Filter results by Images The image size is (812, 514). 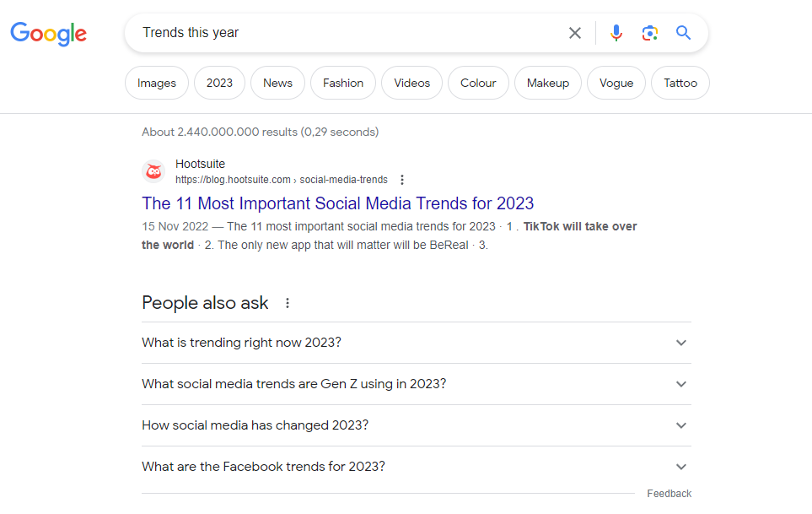(156, 83)
